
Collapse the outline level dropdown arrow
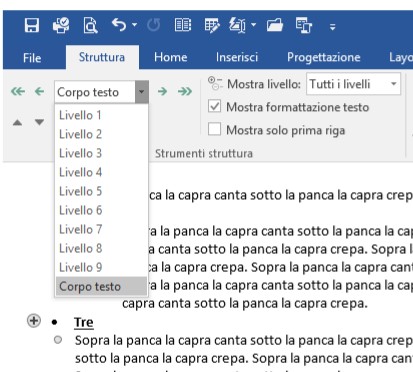pyautogui.click(x=142, y=92)
